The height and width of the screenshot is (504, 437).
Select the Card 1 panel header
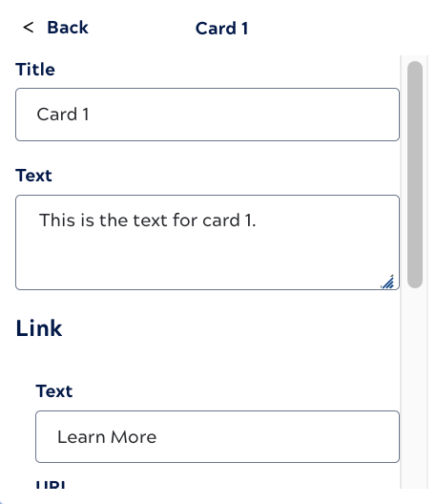(221, 29)
